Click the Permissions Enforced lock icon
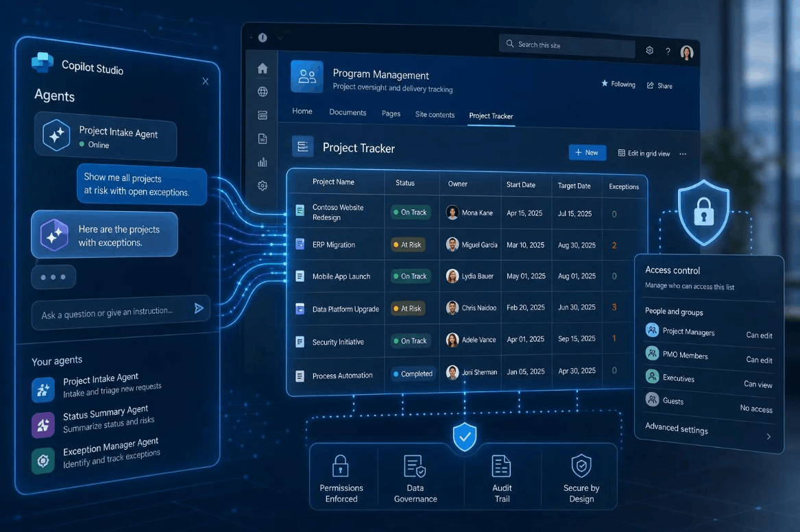 pos(340,465)
